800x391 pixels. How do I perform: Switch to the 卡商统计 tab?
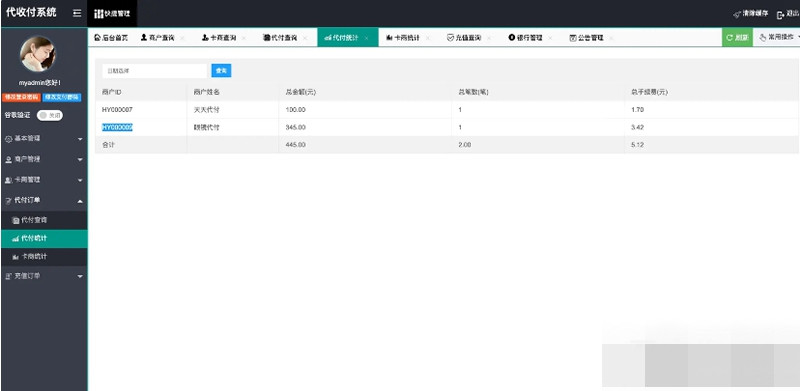coord(403,38)
